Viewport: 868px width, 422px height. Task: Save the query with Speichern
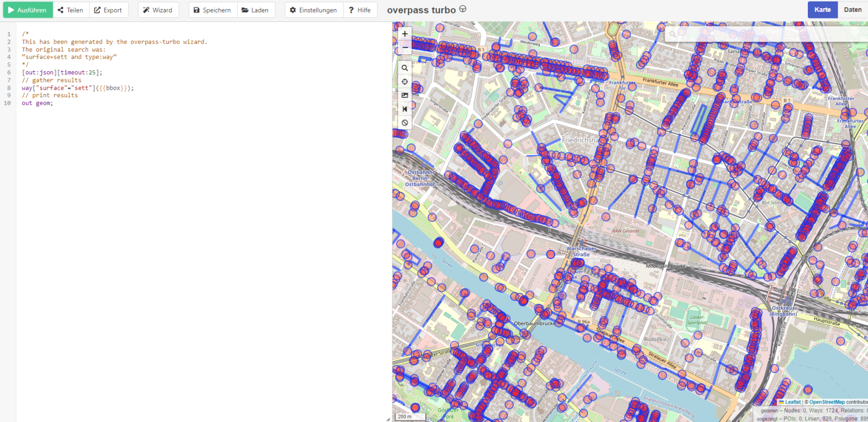click(213, 10)
